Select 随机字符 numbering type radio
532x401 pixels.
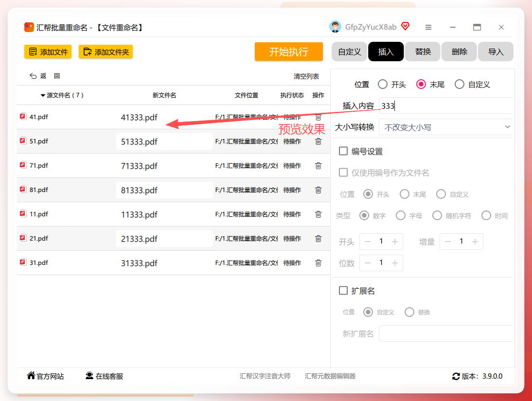437,215
